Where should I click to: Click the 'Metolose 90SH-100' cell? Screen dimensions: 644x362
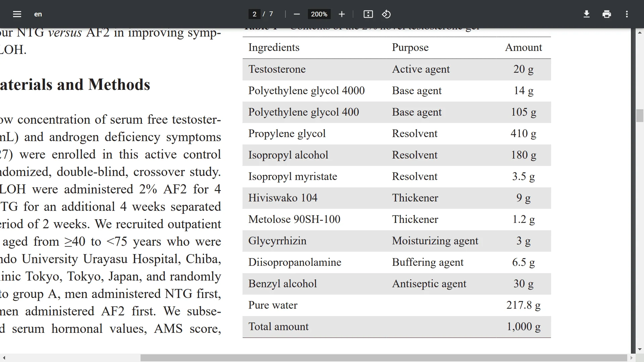point(294,219)
